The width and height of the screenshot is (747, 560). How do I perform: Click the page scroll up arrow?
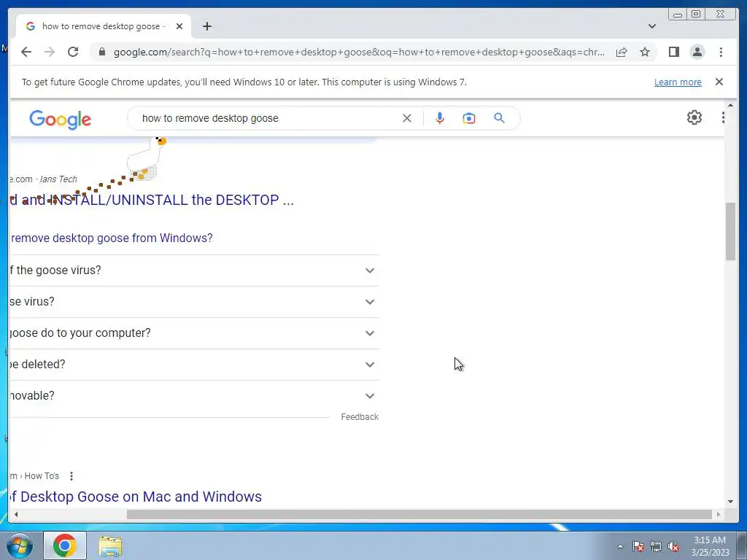coord(730,105)
